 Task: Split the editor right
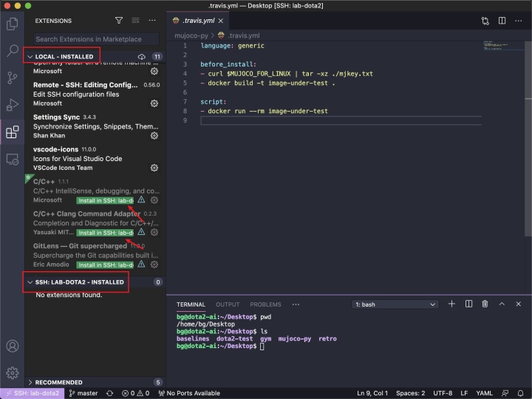[502, 21]
